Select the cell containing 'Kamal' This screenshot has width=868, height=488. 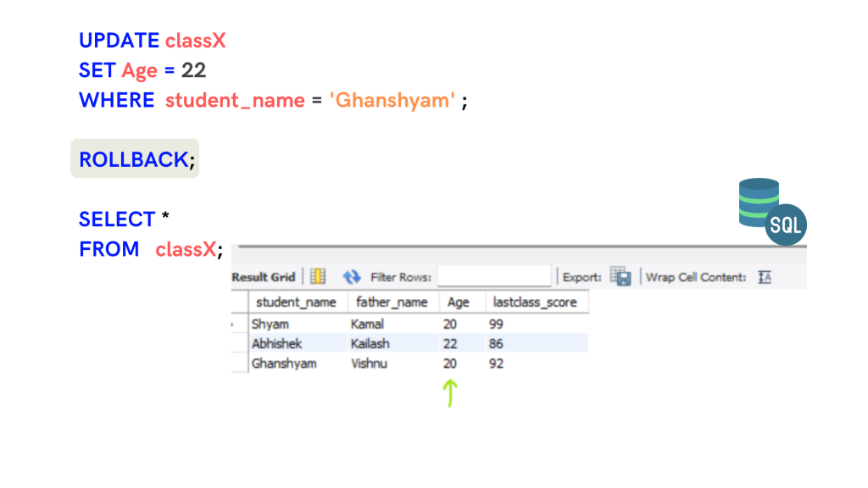[x=393, y=324]
